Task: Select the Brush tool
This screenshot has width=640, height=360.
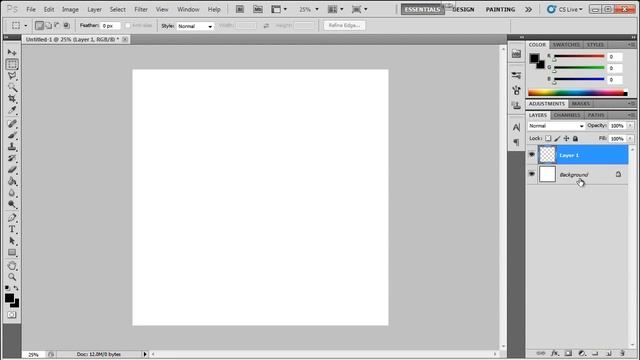Action: (12, 135)
